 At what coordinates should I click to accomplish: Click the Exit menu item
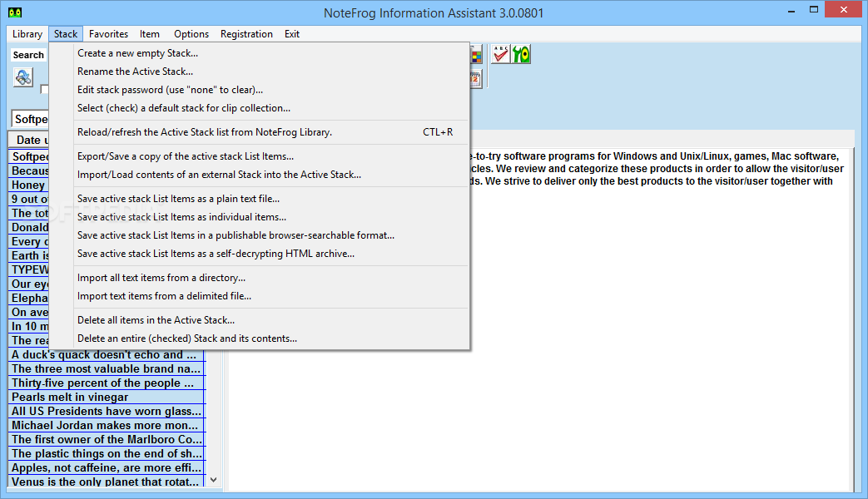[x=292, y=34]
